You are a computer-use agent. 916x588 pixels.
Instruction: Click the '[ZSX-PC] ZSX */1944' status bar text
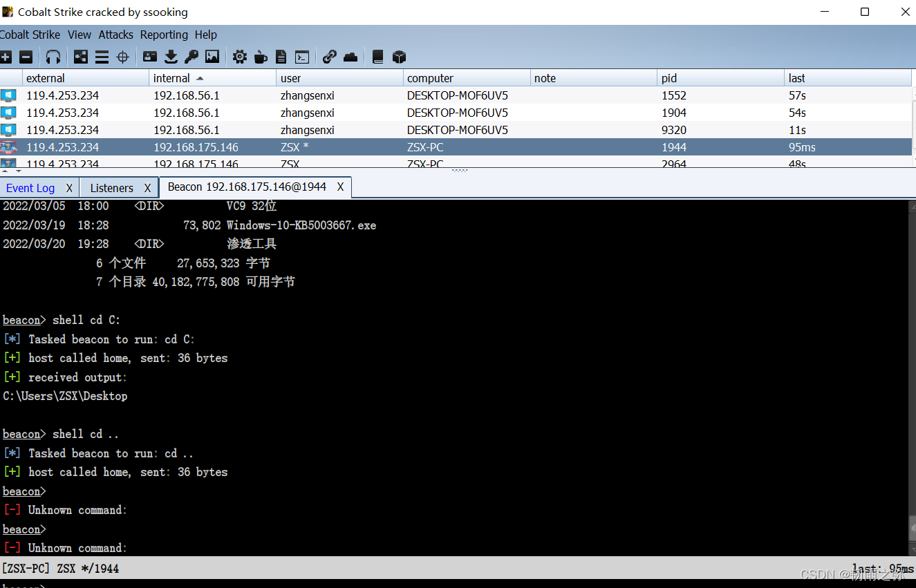60,569
